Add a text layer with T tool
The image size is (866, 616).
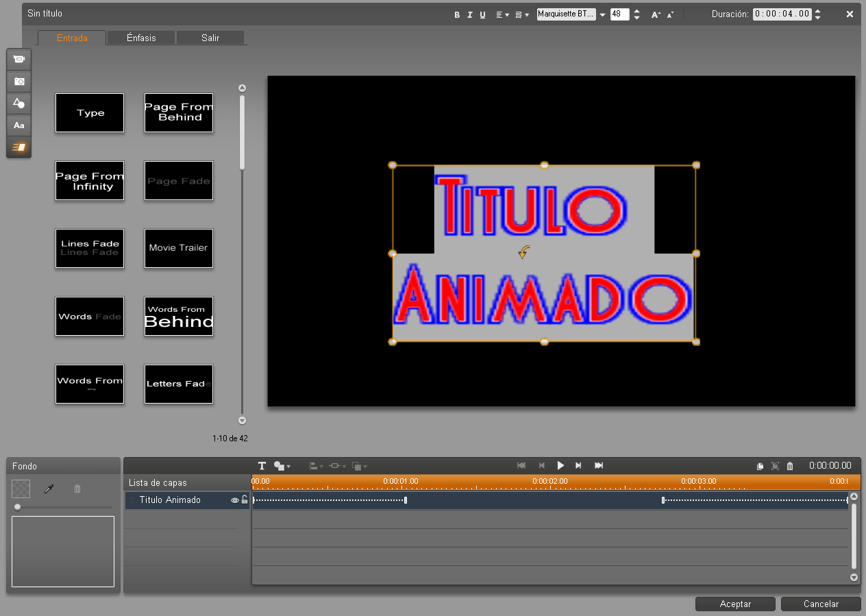(x=262, y=466)
